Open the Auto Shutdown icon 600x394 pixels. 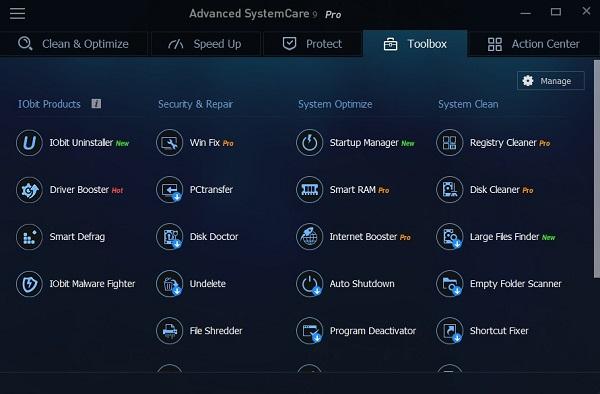coord(310,284)
